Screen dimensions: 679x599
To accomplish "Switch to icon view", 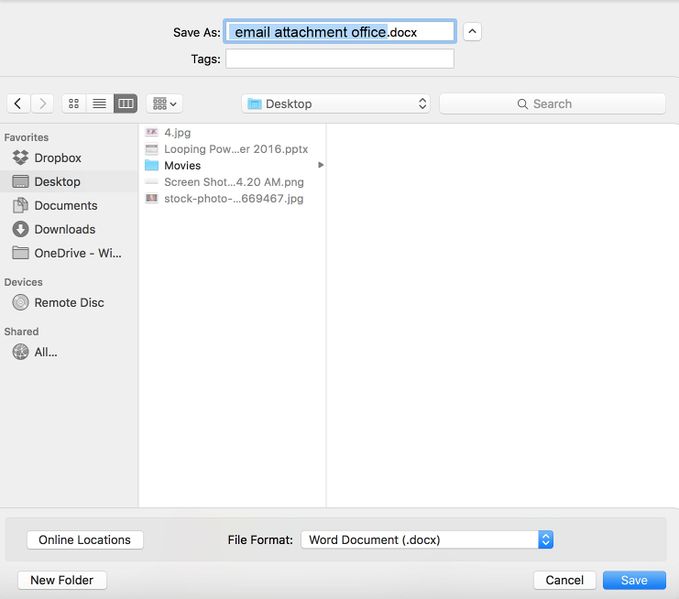I will click(74, 104).
